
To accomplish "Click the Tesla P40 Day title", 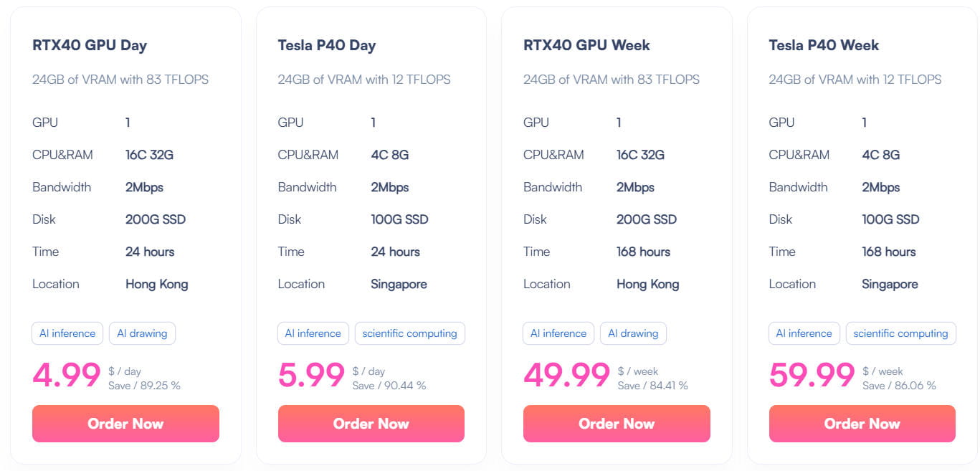I will click(326, 45).
